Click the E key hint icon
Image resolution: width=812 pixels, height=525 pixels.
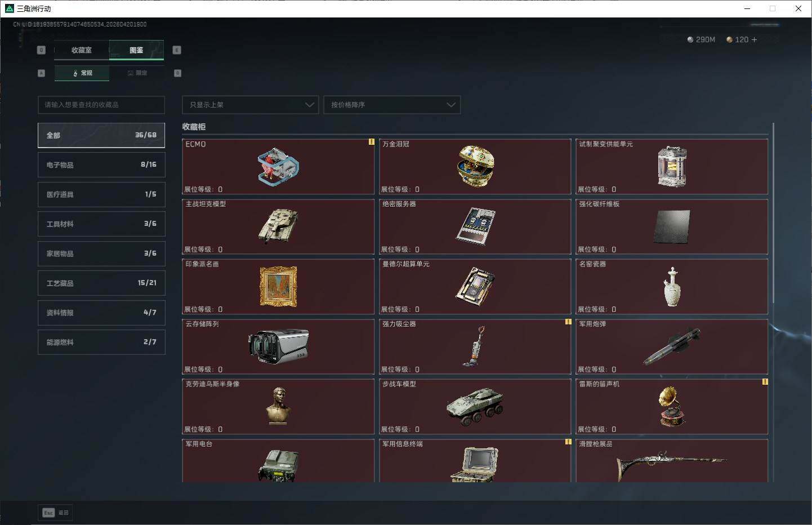pyautogui.click(x=176, y=50)
